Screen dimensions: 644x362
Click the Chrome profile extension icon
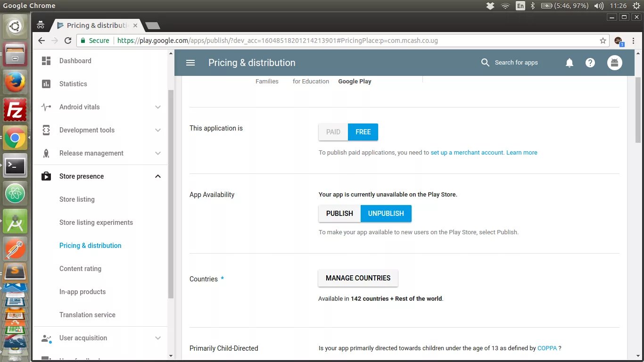(619, 41)
